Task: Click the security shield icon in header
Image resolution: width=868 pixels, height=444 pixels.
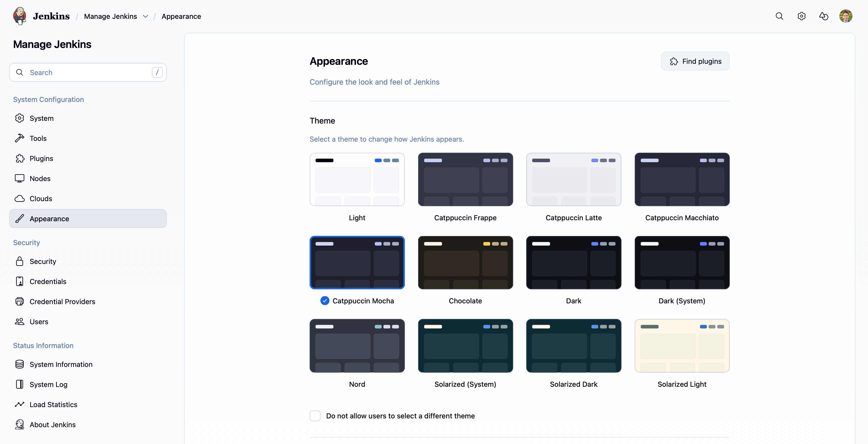Action: 824,16
